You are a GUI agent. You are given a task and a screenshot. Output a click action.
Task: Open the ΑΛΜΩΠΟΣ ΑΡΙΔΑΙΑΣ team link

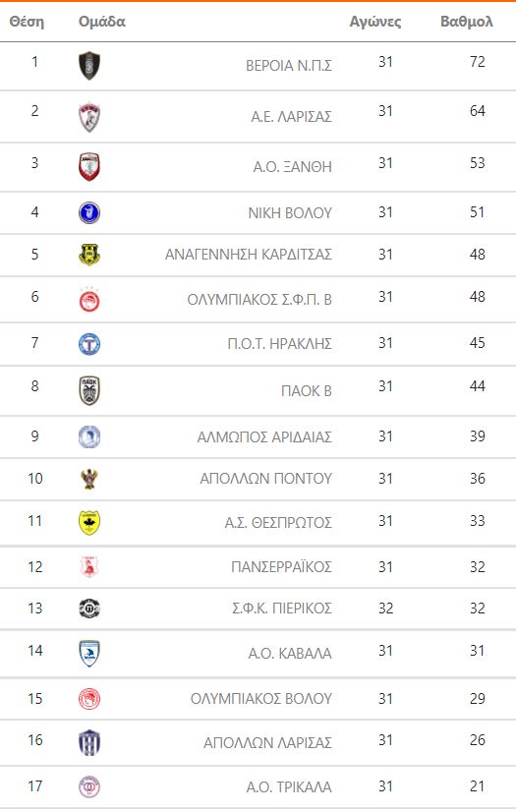264,437
